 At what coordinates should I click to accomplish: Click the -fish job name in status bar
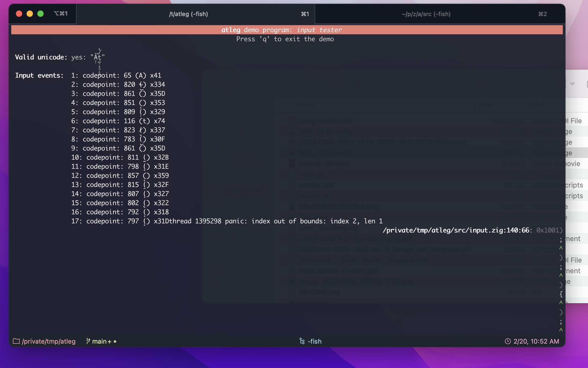point(315,341)
